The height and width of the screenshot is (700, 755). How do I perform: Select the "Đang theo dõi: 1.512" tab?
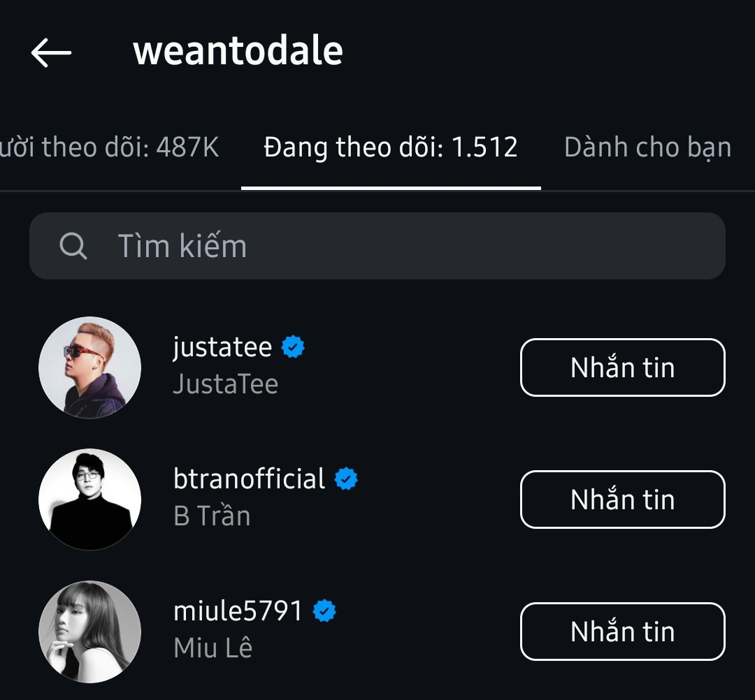[x=391, y=147]
